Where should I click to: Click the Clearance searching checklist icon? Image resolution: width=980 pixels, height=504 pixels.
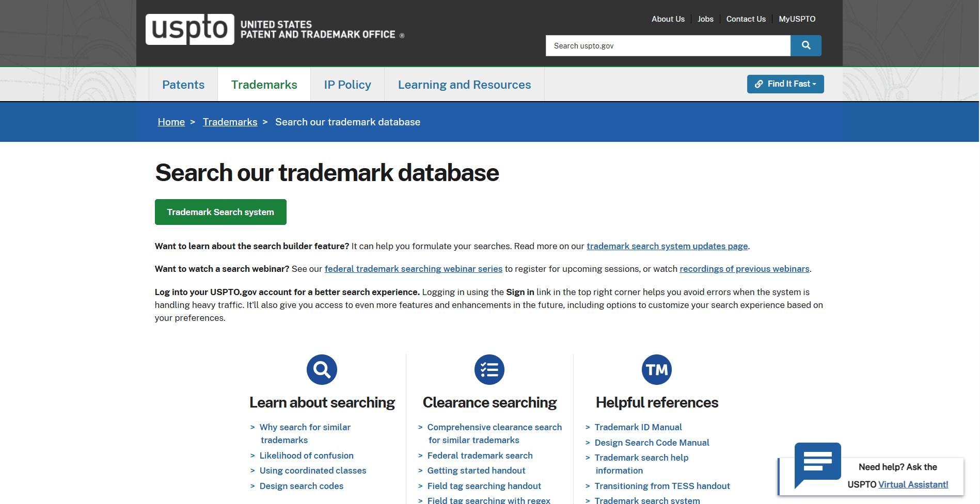click(x=489, y=369)
